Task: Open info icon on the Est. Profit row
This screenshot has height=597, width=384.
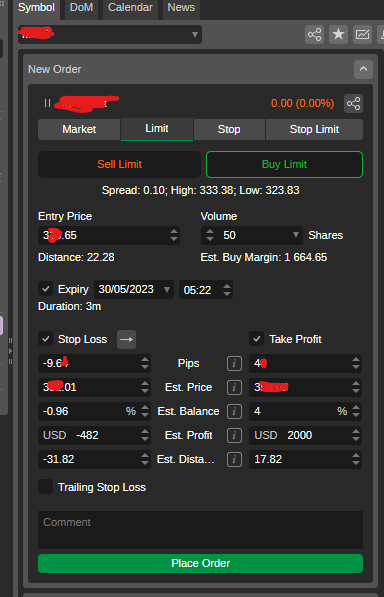Action: pyautogui.click(x=234, y=435)
